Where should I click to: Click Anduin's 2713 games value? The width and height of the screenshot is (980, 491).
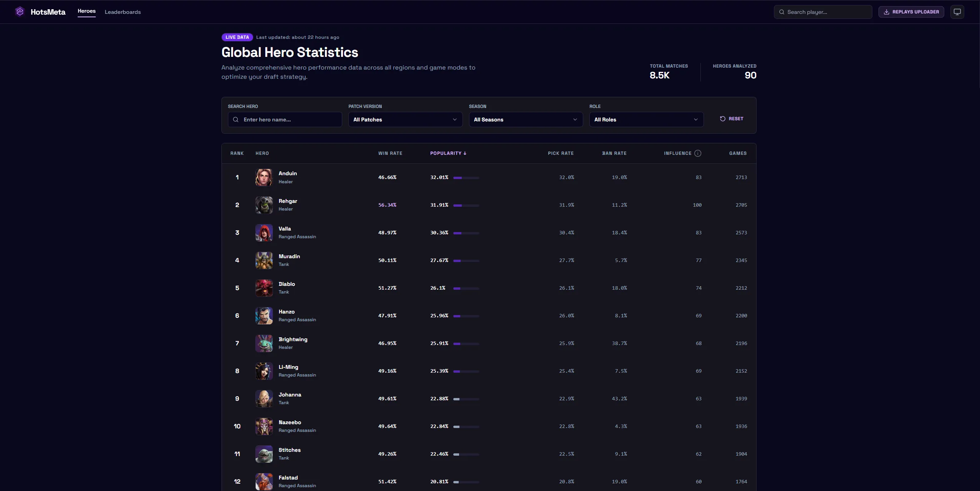[741, 177]
